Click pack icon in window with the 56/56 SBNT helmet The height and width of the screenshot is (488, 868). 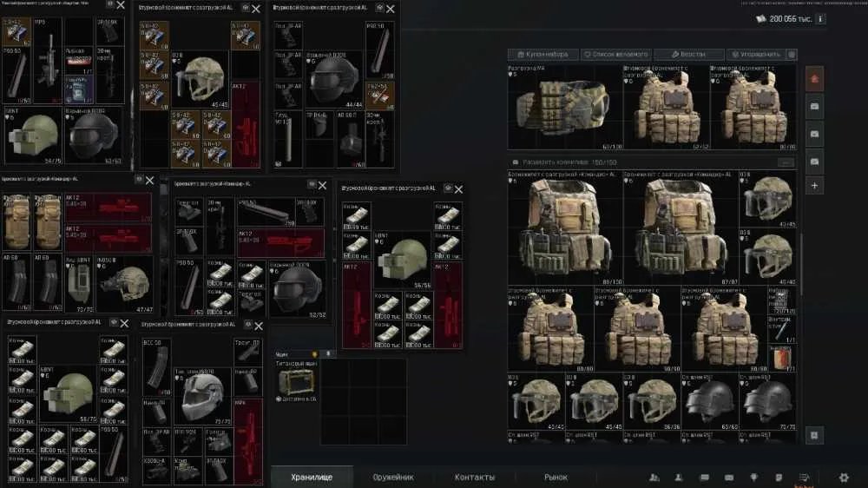click(x=448, y=188)
